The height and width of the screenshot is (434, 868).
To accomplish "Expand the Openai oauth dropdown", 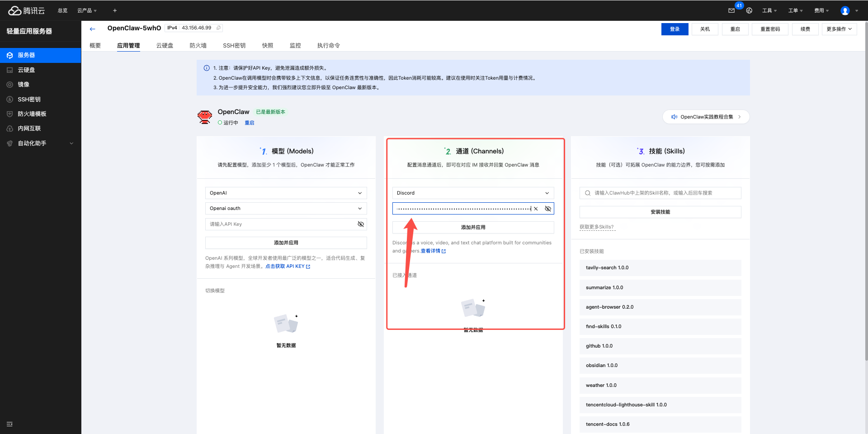I will click(x=286, y=209).
